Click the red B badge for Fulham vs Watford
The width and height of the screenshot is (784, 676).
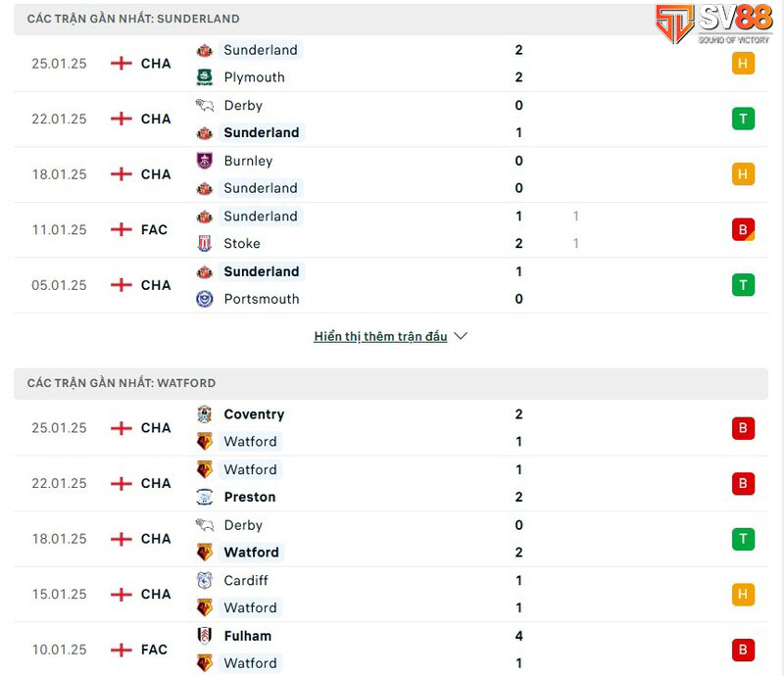[743, 650]
